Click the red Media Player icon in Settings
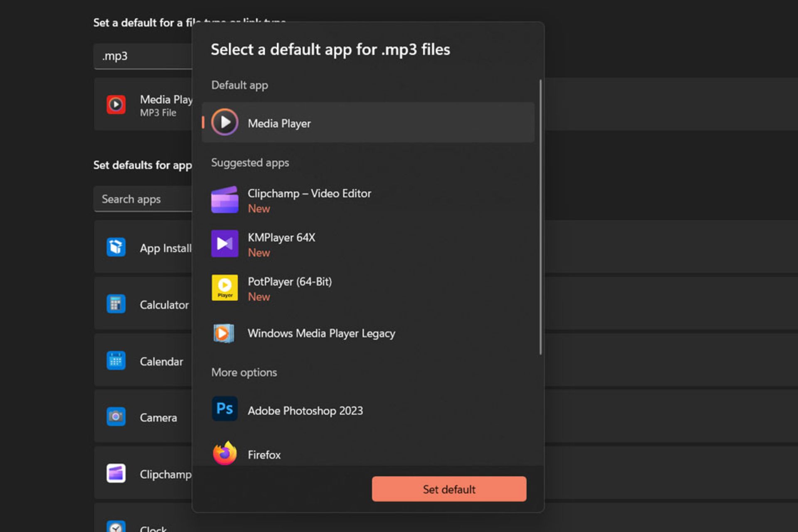 point(116,105)
